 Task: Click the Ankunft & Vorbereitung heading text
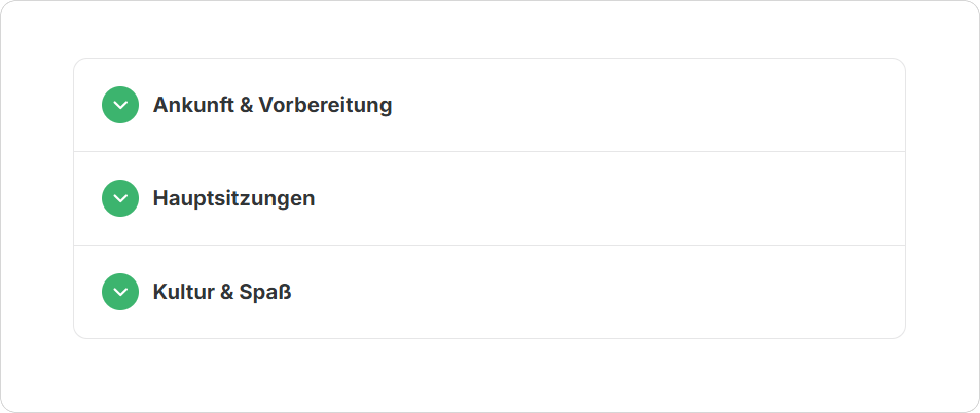(x=272, y=105)
